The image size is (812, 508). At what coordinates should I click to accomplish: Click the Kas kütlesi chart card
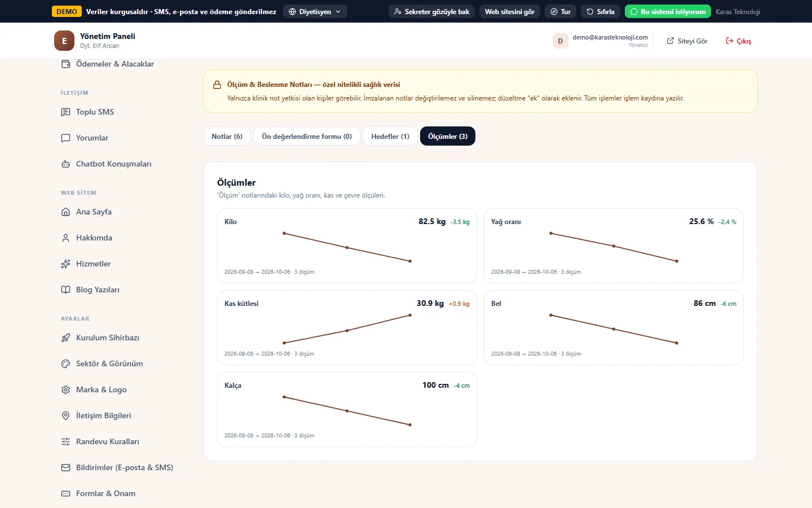pos(347,327)
